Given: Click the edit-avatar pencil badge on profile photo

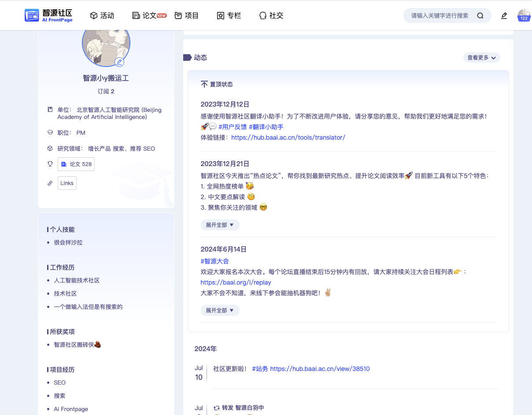Looking at the screenshot, I should [119, 62].
